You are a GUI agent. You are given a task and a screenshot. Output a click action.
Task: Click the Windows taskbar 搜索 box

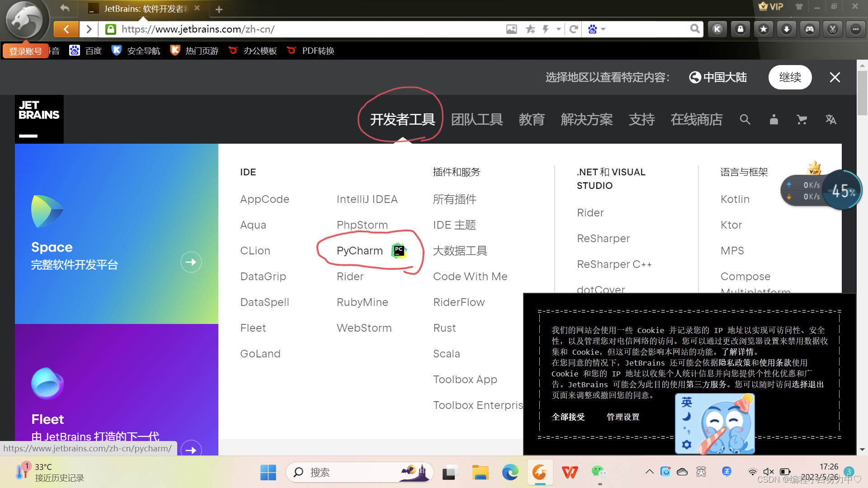[x=359, y=472]
